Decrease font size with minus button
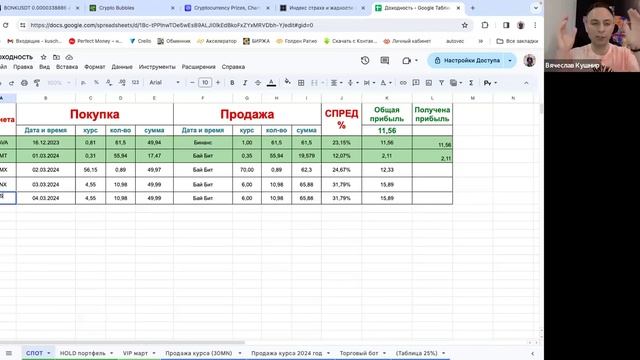 click(192, 83)
